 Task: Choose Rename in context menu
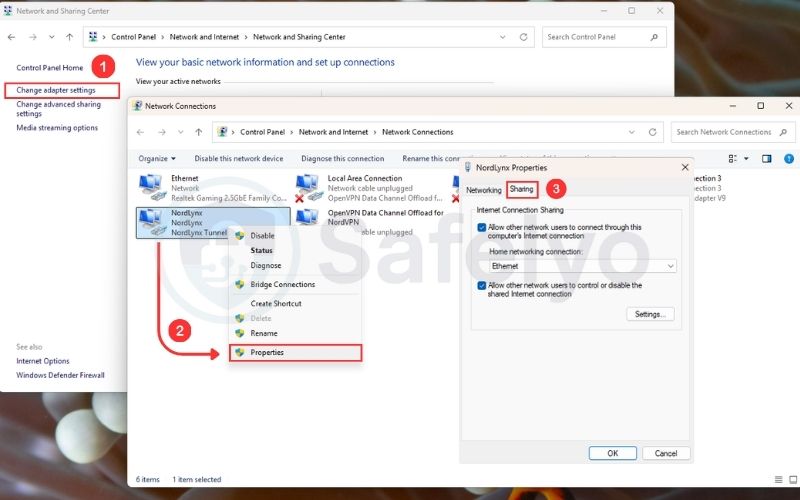click(x=264, y=333)
